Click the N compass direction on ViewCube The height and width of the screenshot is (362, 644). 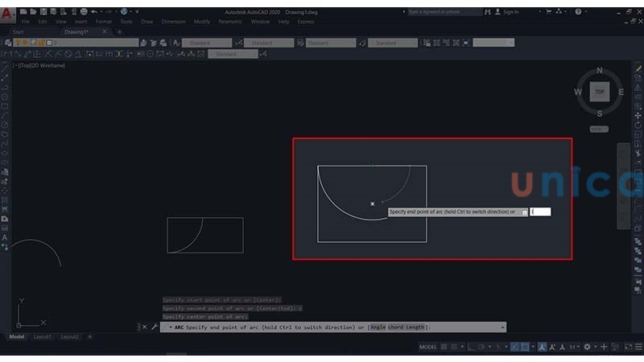coord(600,71)
